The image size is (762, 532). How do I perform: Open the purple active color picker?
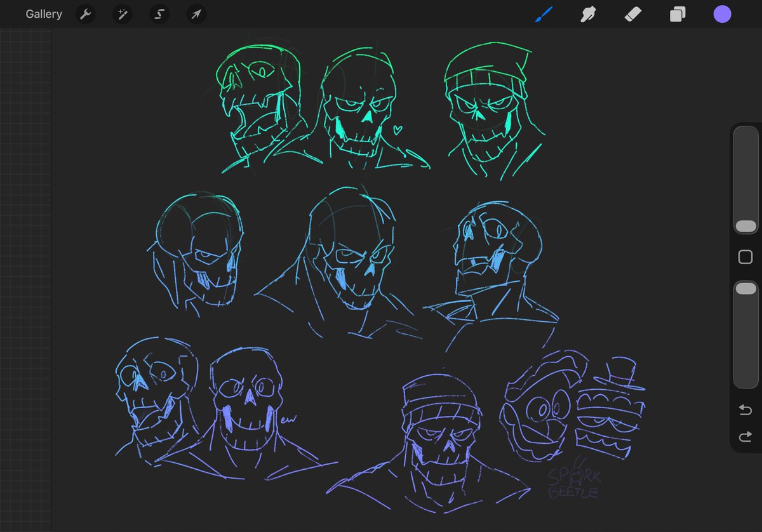pyautogui.click(x=722, y=14)
